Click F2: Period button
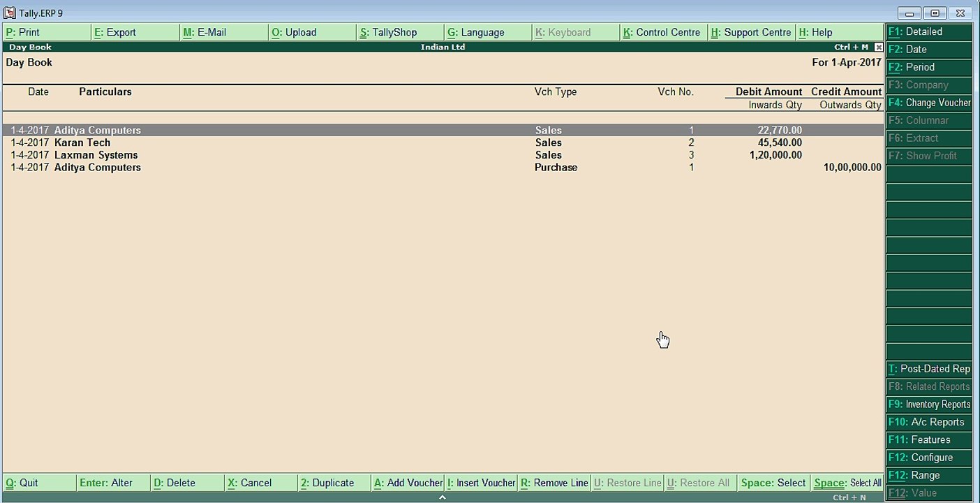The image size is (980, 503). coord(928,67)
